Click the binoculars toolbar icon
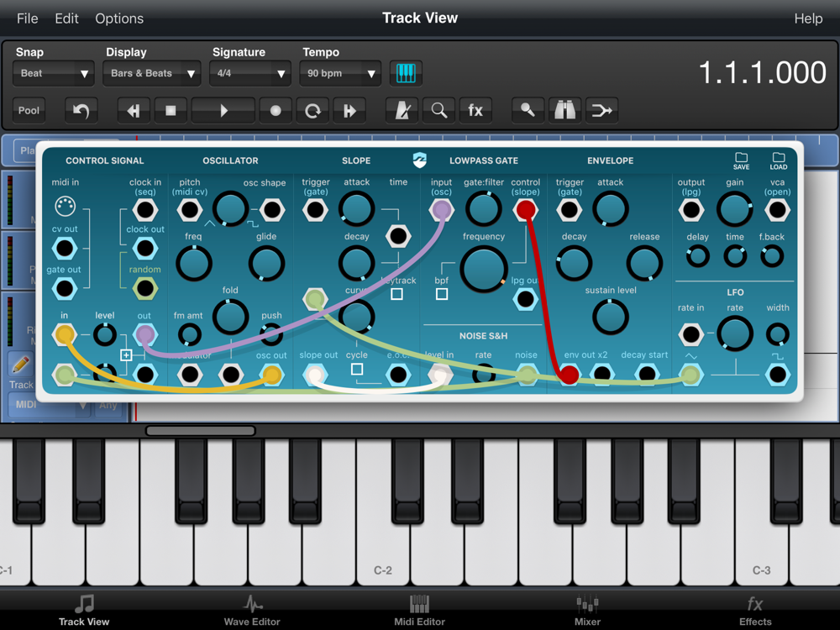This screenshot has height=630, width=840. tap(564, 110)
